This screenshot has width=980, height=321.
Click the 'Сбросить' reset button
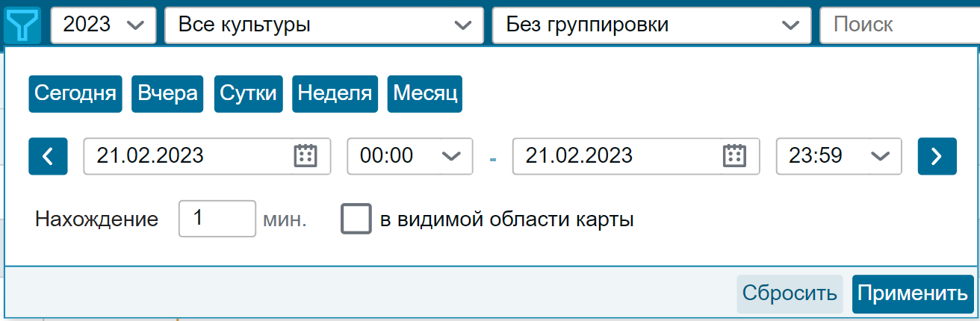(x=790, y=294)
